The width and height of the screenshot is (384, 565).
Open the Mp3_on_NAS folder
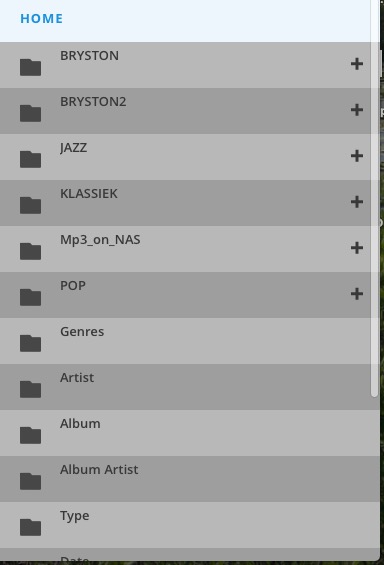[x=185, y=249]
